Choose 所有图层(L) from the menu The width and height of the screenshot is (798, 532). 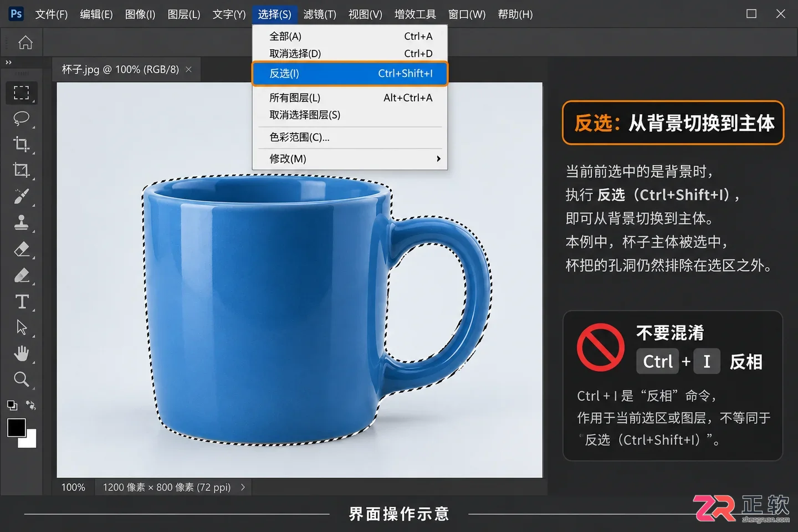tap(350, 98)
